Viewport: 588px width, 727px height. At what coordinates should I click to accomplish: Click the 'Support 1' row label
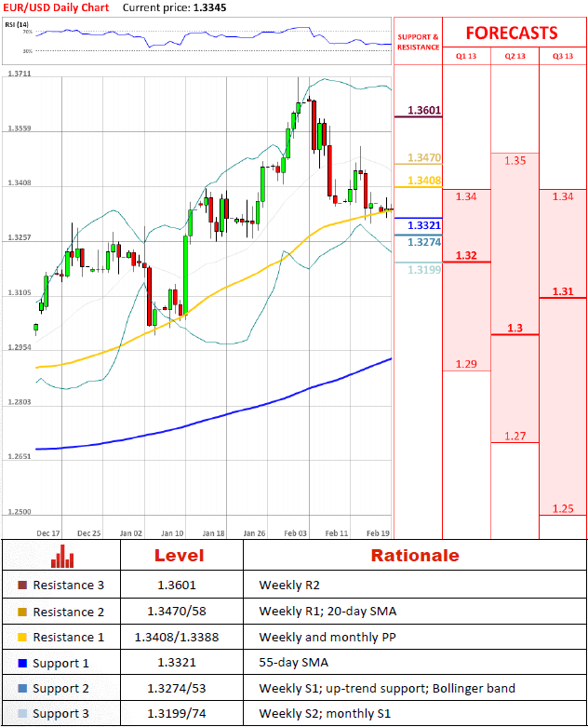coord(60,663)
